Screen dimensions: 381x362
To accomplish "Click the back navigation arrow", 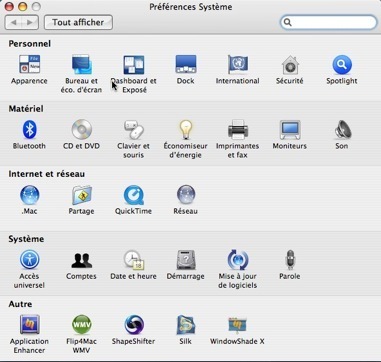I will click(x=14, y=22).
